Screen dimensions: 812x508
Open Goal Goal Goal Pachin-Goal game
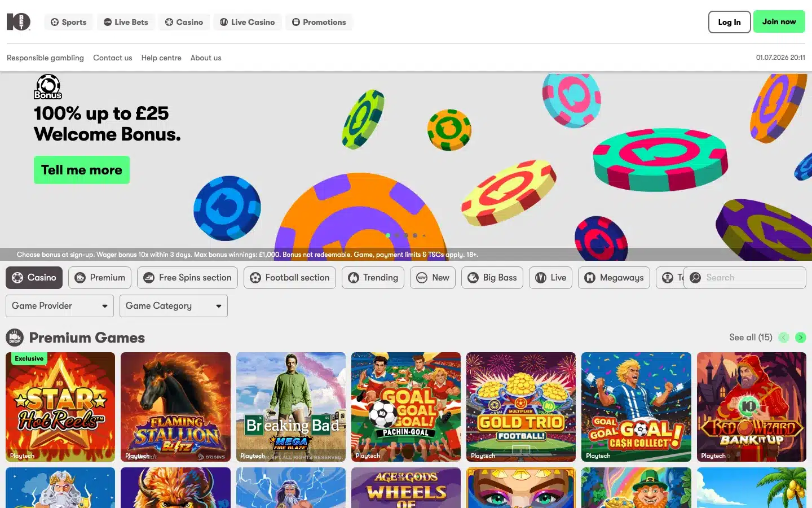point(406,407)
